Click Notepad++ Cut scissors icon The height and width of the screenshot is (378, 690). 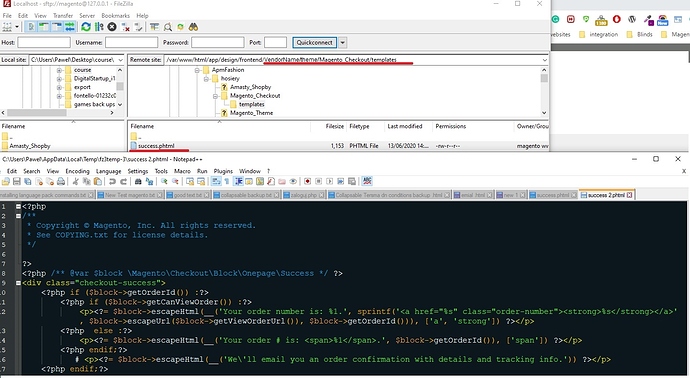coord(75,181)
